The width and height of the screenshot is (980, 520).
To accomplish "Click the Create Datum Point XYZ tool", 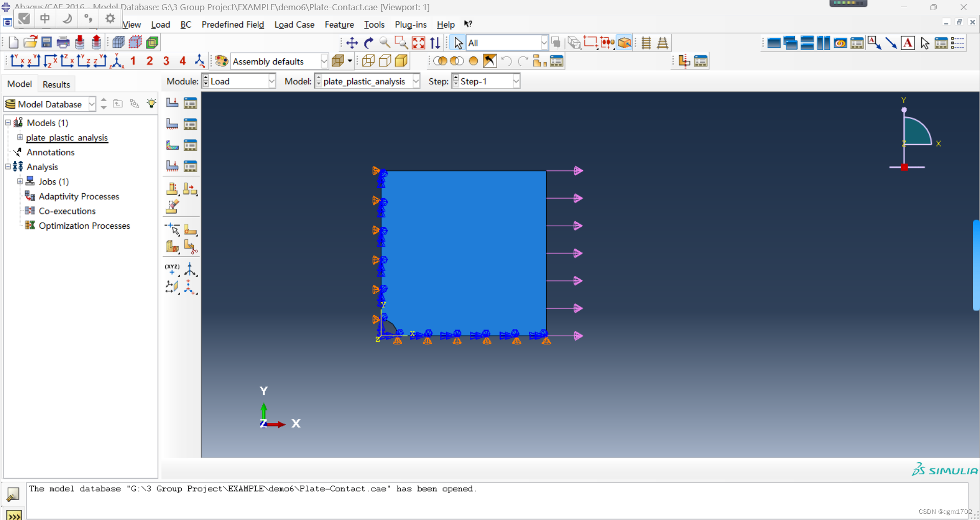I will 173,269.
